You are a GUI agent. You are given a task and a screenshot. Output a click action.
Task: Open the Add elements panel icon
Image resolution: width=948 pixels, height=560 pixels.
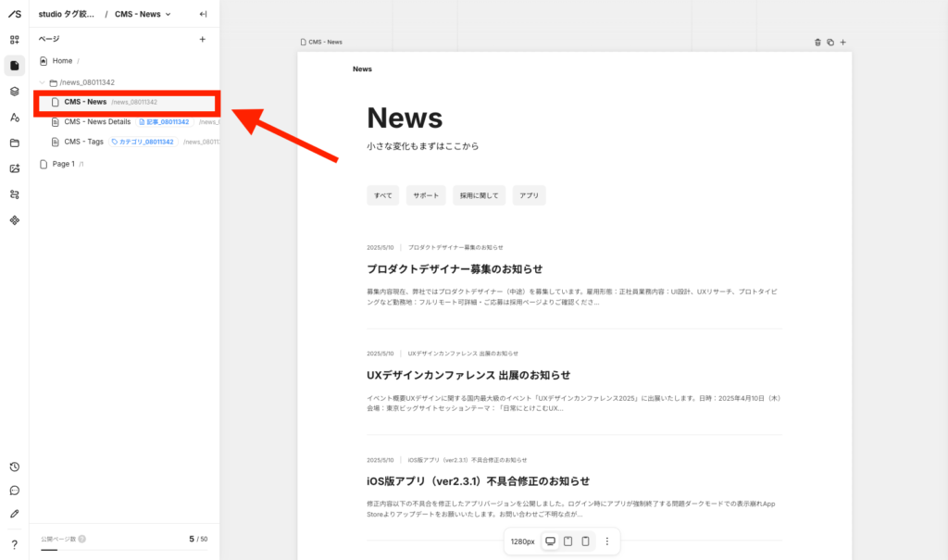[x=14, y=40]
